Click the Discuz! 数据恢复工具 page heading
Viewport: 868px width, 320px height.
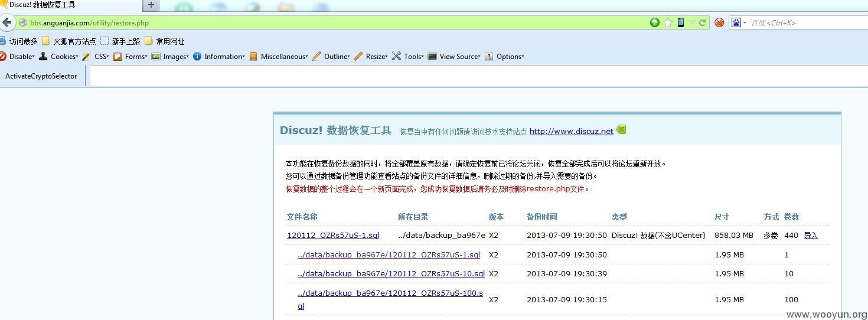click(x=335, y=130)
